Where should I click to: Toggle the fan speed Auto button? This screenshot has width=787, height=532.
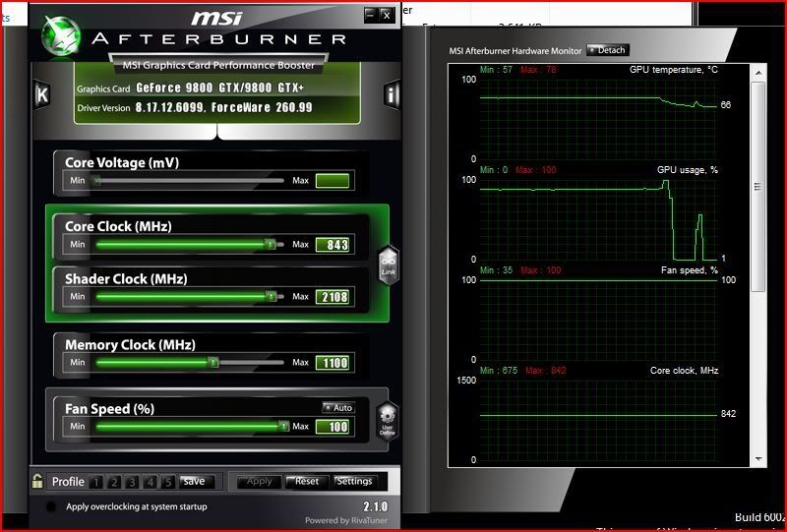tap(338, 407)
